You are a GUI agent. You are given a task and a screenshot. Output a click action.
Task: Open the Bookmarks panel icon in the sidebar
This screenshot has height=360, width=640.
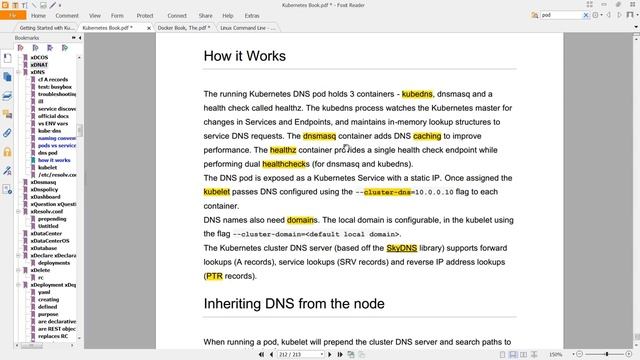coord(7,58)
